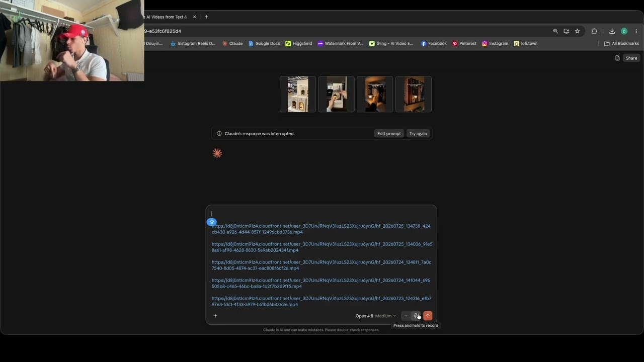Viewport: 644px width, 362px height.
Task: Open the browser Extensions puzzle icon
Action: 594,31
